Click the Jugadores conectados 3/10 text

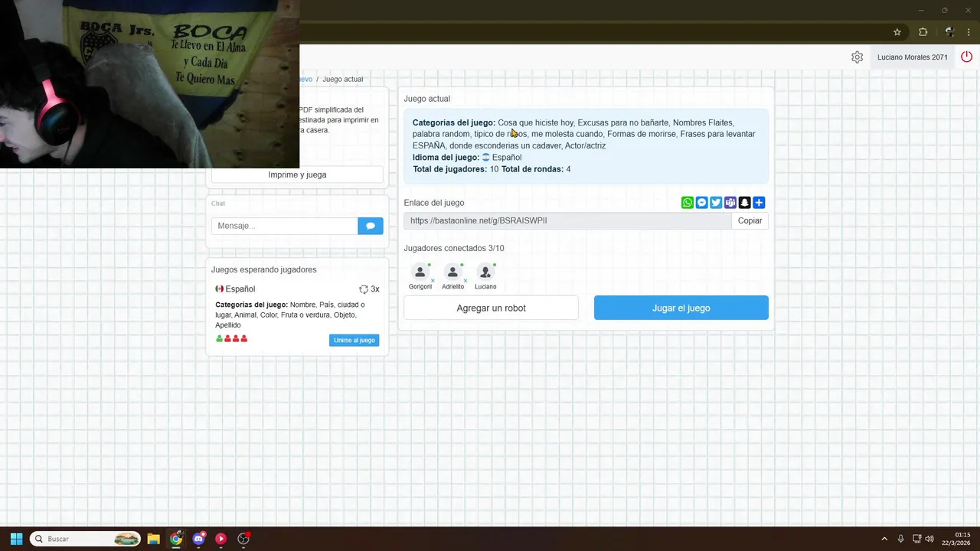(454, 248)
